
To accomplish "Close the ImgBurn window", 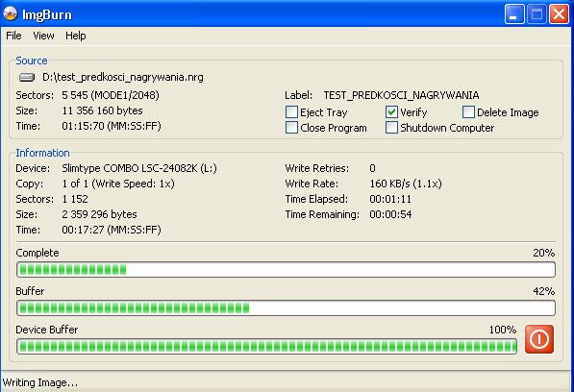I will click(x=559, y=14).
